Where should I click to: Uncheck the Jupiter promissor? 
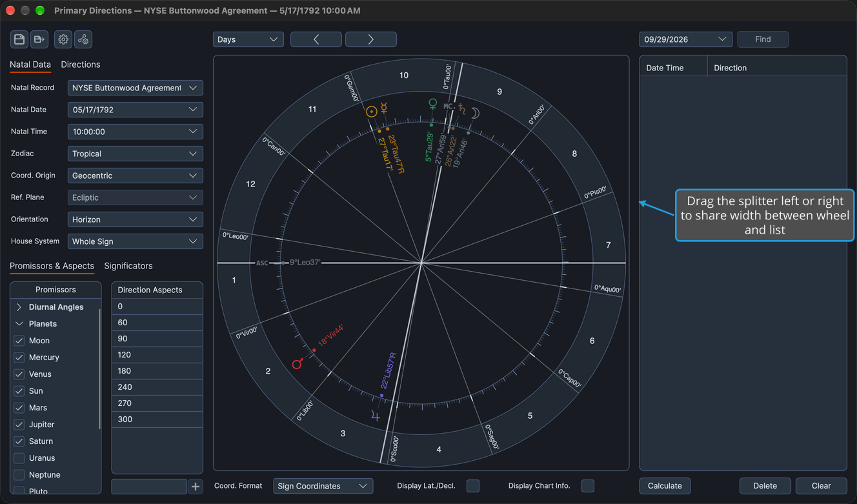[x=19, y=425]
